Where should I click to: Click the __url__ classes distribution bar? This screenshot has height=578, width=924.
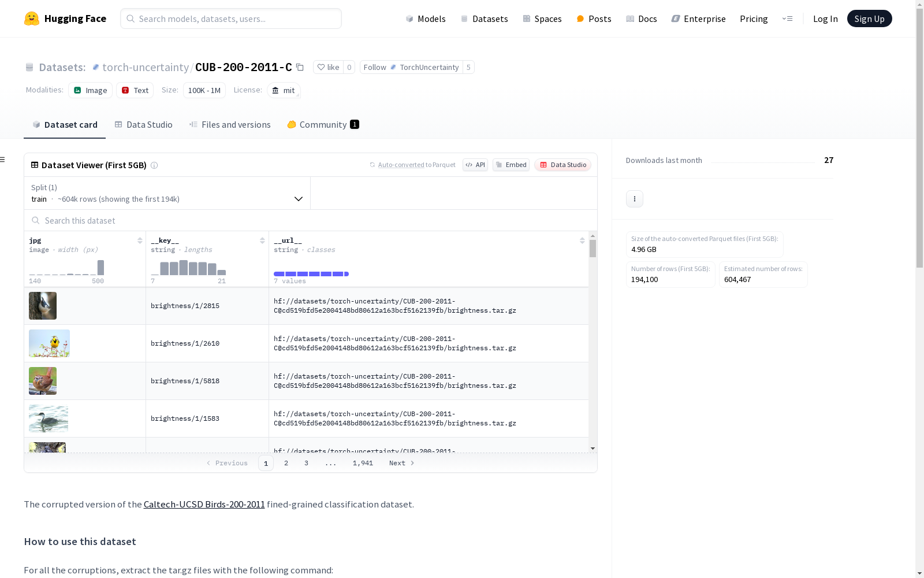311,274
